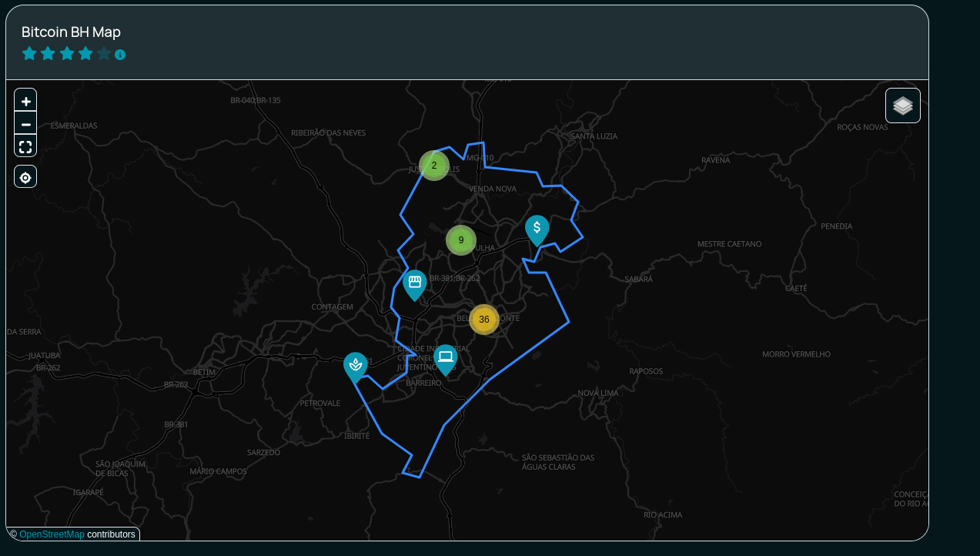
Task: Zoom in using the plus control
Action: coord(25,99)
